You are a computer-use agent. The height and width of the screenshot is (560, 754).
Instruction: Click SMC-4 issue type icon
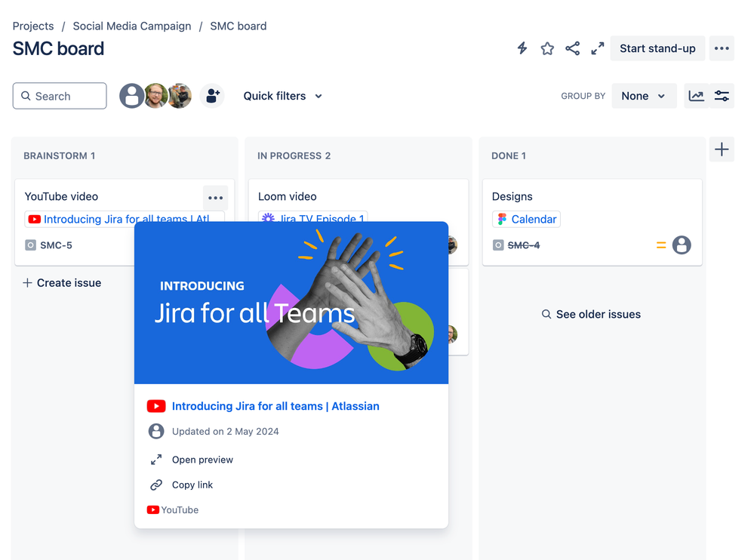pos(498,245)
